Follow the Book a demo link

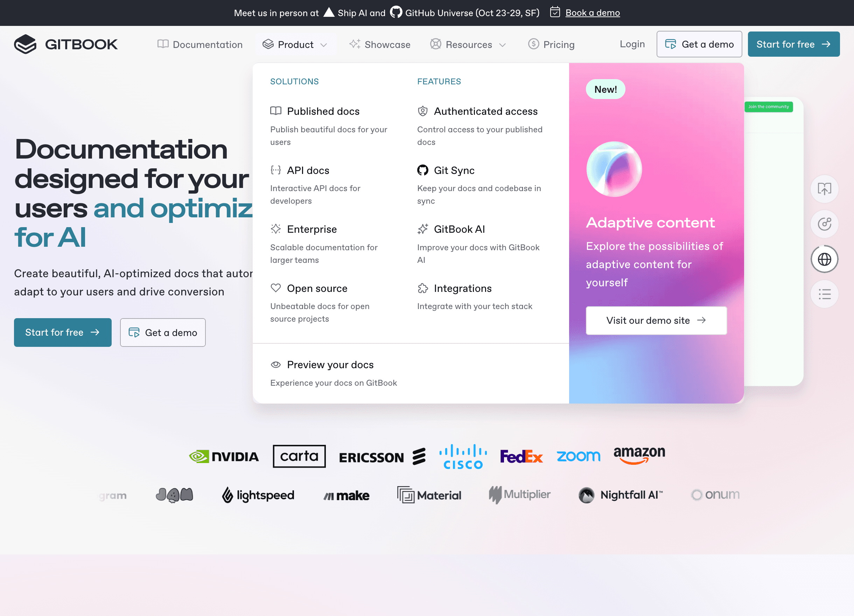click(592, 13)
